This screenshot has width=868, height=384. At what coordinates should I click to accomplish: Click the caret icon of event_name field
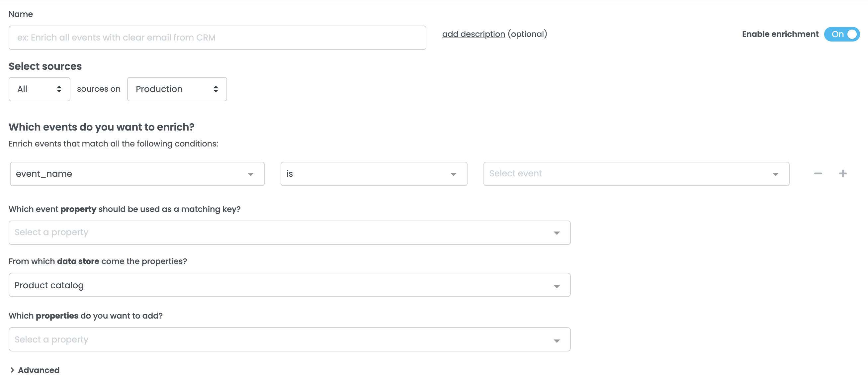click(x=250, y=174)
